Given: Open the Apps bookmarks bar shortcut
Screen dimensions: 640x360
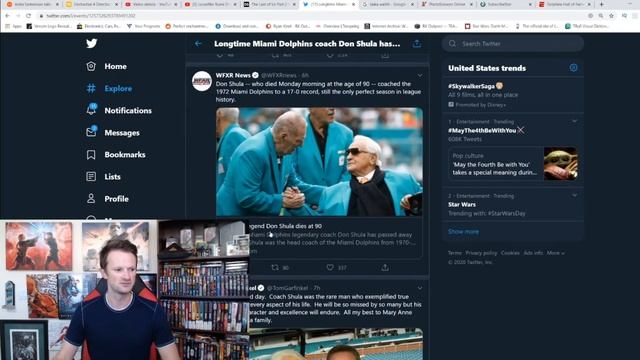Looking at the screenshot, I should click(14, 26).
